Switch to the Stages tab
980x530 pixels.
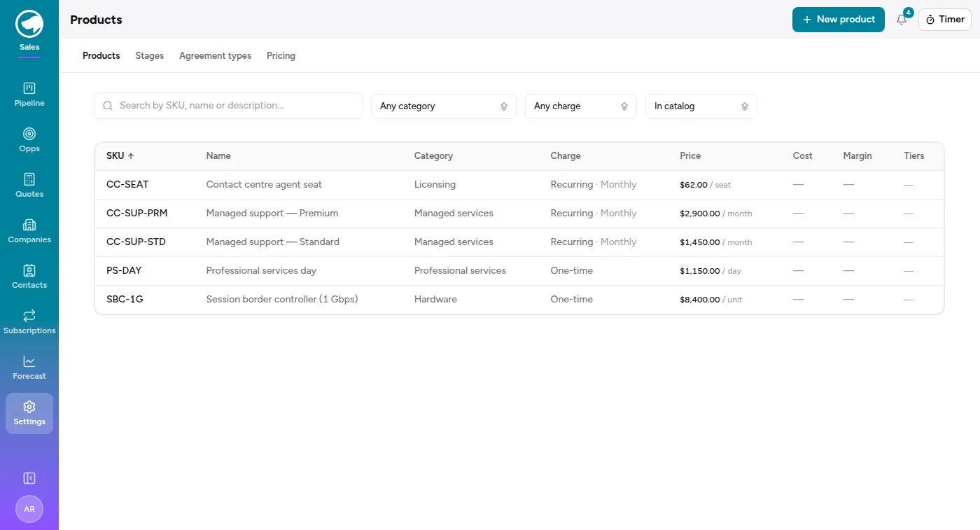click(x=150, y=56)
